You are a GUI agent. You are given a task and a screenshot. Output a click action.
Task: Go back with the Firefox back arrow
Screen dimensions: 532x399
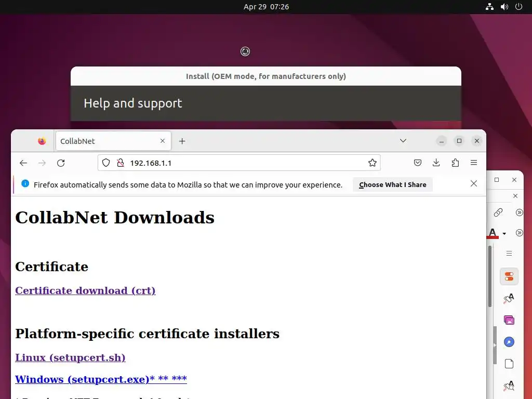[x=23, y=163]
